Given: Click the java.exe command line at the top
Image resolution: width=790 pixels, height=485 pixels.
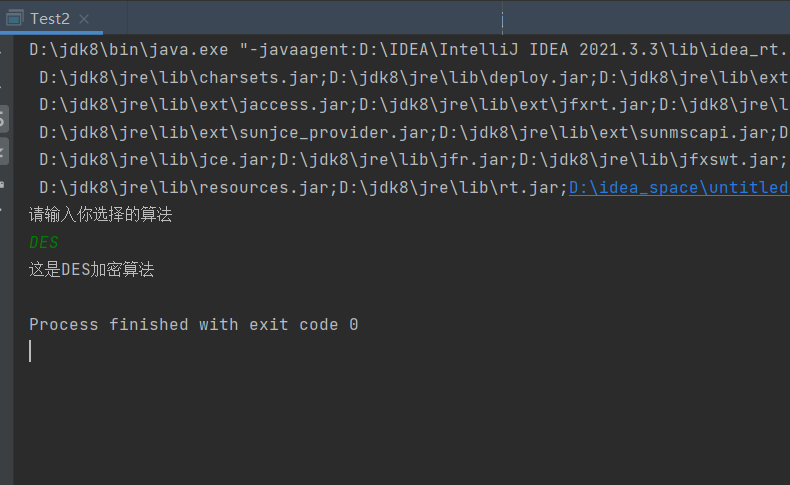Looking at the screenshot, I should 400,49.
